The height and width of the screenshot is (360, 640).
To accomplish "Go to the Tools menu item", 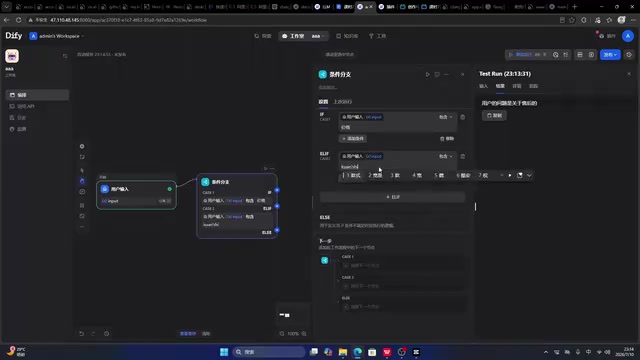I will pos(378,36).
